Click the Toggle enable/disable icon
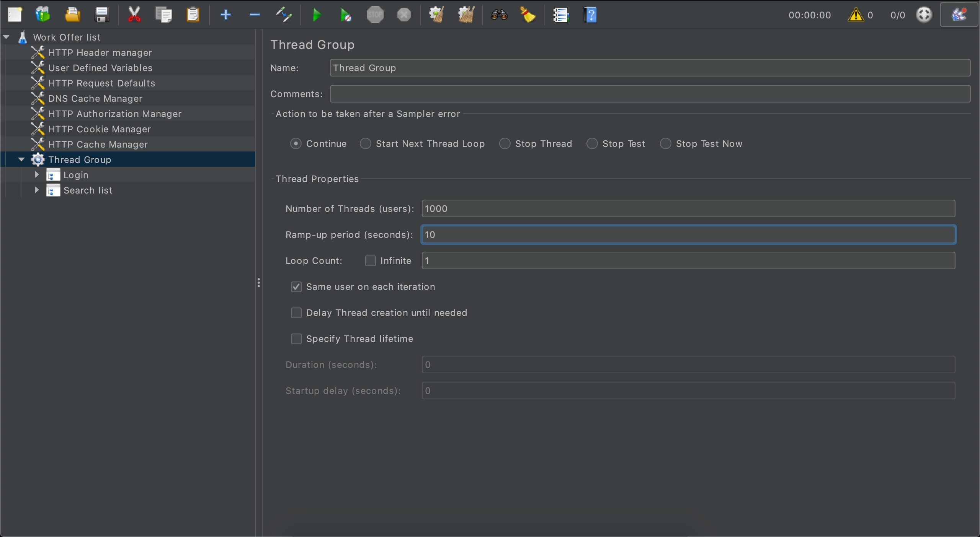This screenshot has height=537, width=980. pyautogui.click(x=284, y=15)
